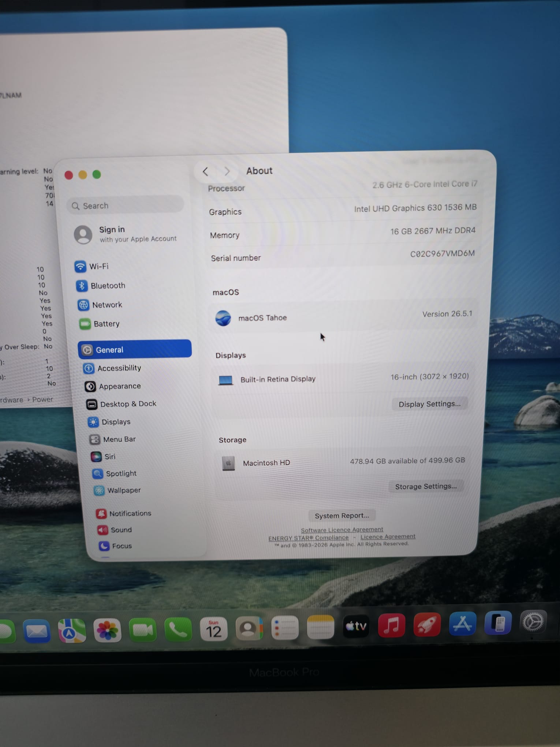This screenshot has width=560, height=747.
Task: Open Desktop & Dock settings
Action: click(x=121, y=404)
